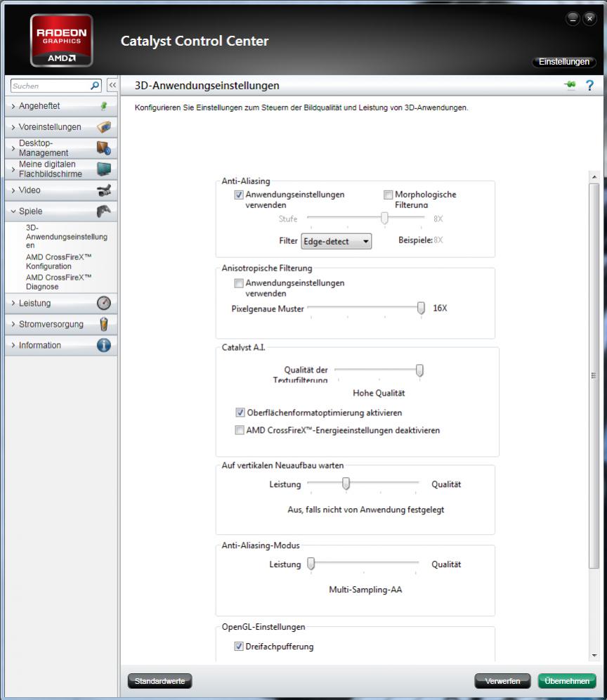607x700 pixels.
Task: Click the 'Hohe Qualität' label
Action: click(379, 394)
